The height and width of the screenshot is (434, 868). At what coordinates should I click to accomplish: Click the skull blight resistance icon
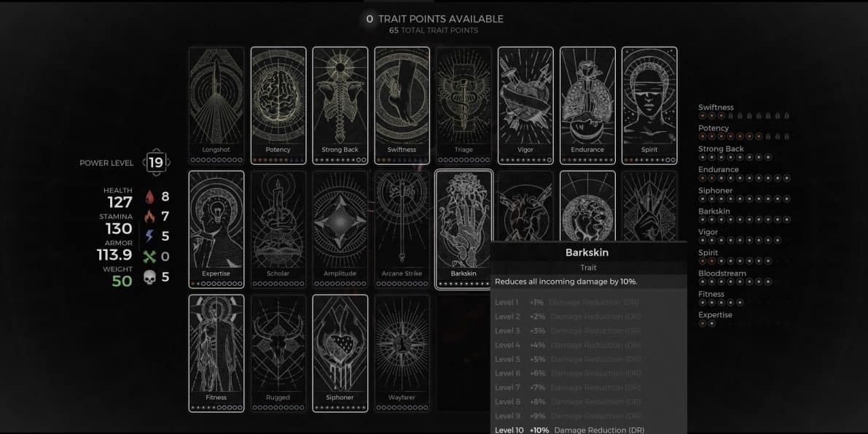tap(149, 277)
